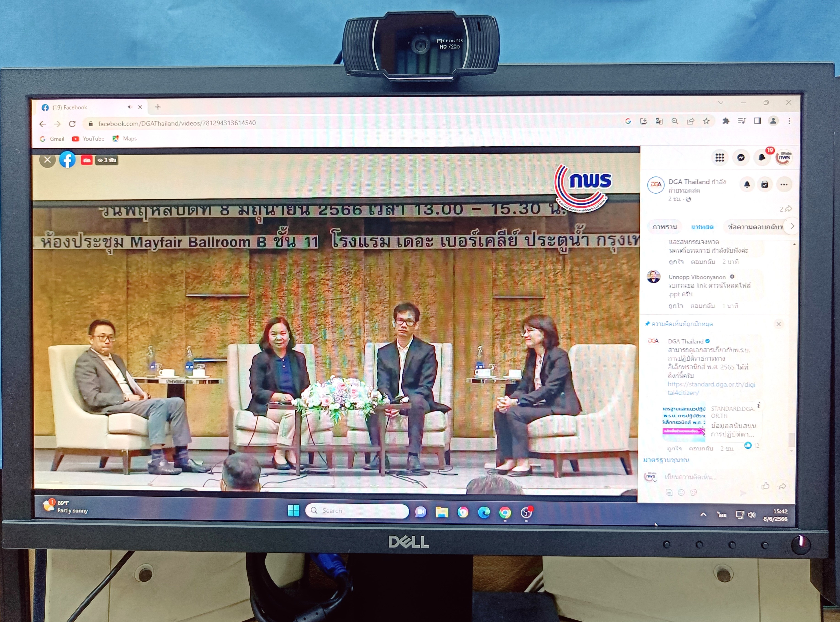Reload the Facebook page
The height and width of the screenshot is (622, 840).
tap(72, 124)
